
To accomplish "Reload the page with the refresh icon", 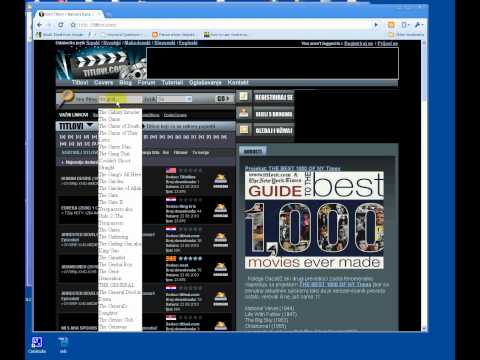I will tap(61, 25).
